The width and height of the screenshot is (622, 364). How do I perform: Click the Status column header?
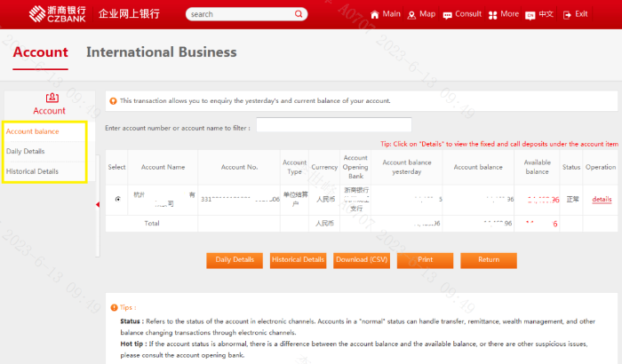coord(571,167)
